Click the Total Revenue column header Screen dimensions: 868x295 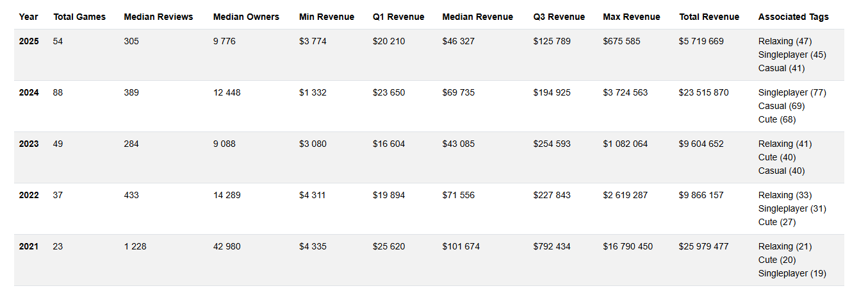coord(709,17)
